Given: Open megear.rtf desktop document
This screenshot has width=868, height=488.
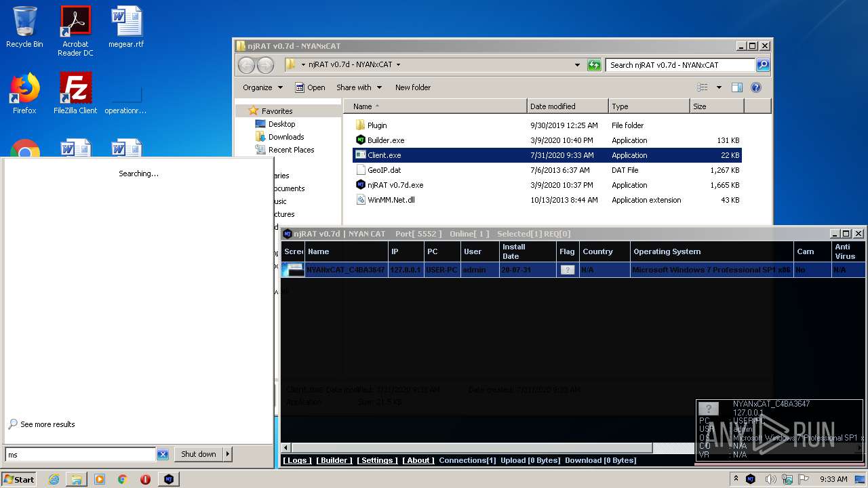Looking at the screenshot, I should (127, 27).
